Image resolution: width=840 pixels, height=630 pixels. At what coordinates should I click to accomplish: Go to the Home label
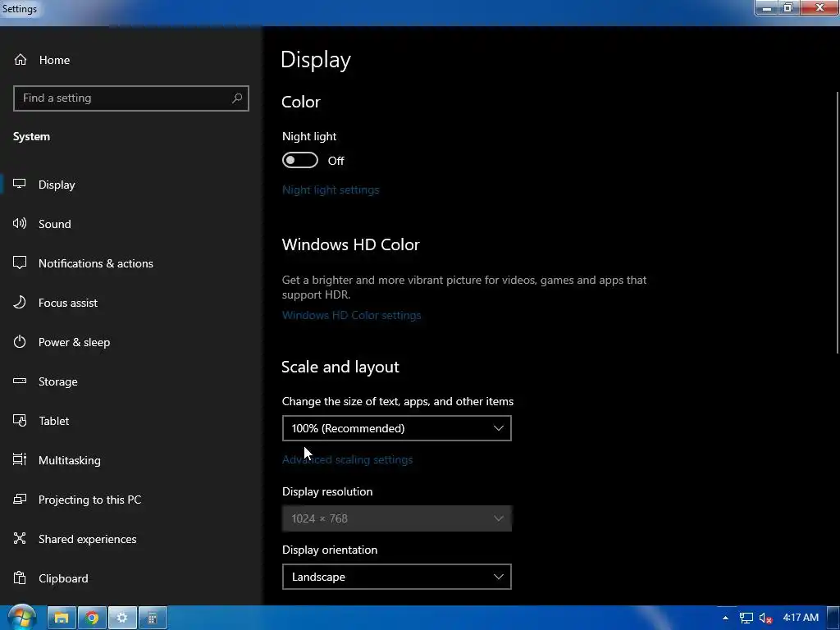coord(54,60)
